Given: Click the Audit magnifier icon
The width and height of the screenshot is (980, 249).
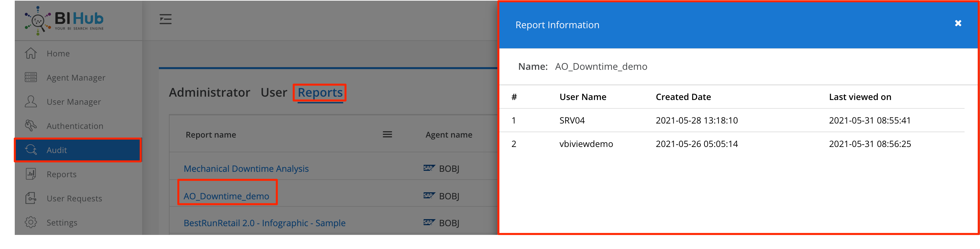Looking at the screenshot, I should point(31,150).
